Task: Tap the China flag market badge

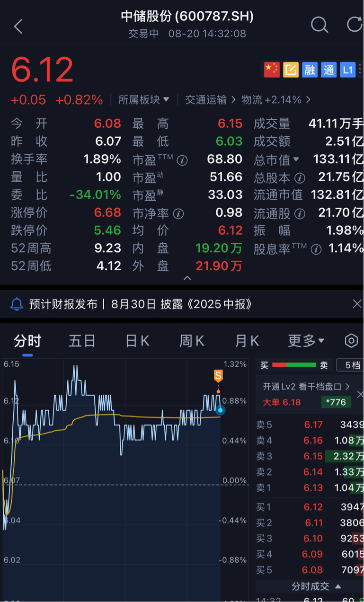Action: 272,70
